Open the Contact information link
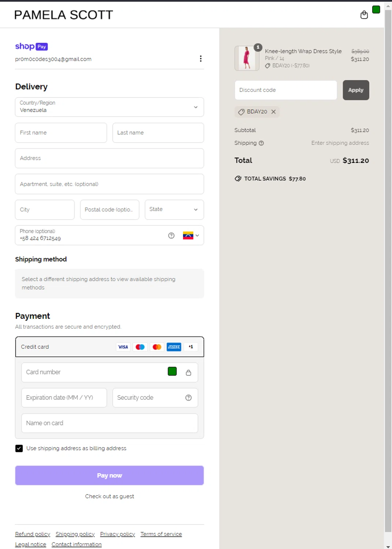392x549 pixels. 76,545
